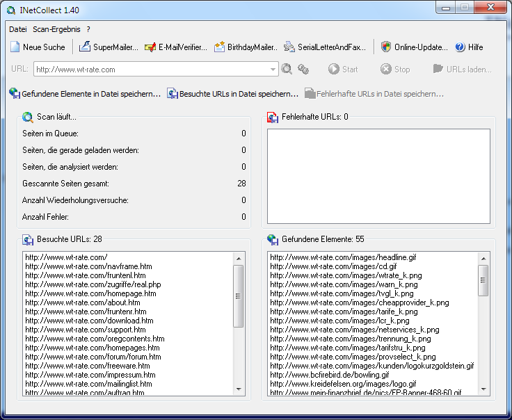Select the images/cd.gif element

pyautogui.click(x=333, y=266)
